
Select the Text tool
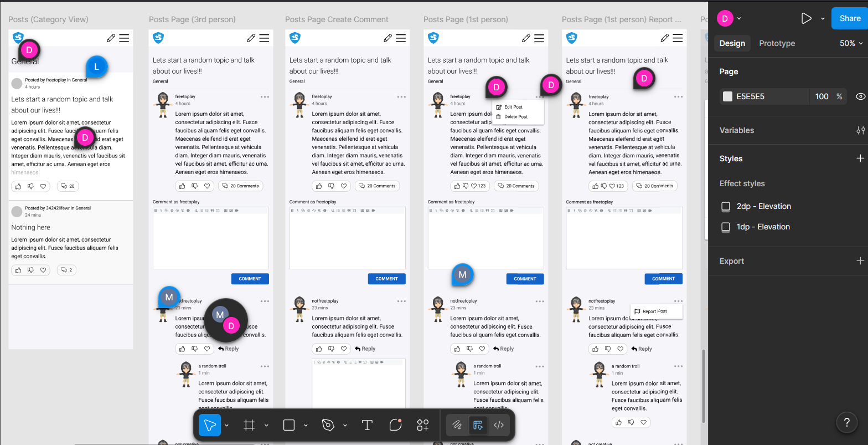[x=366, y=425]
